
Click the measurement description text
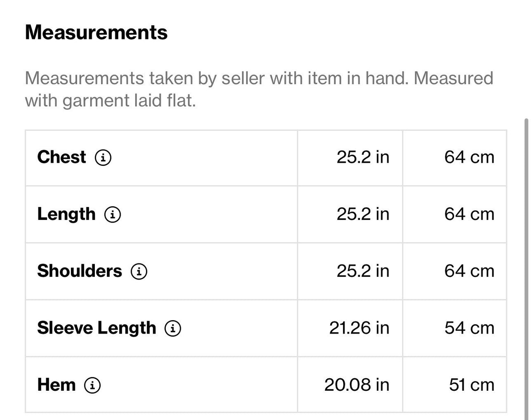coord(259,90)
